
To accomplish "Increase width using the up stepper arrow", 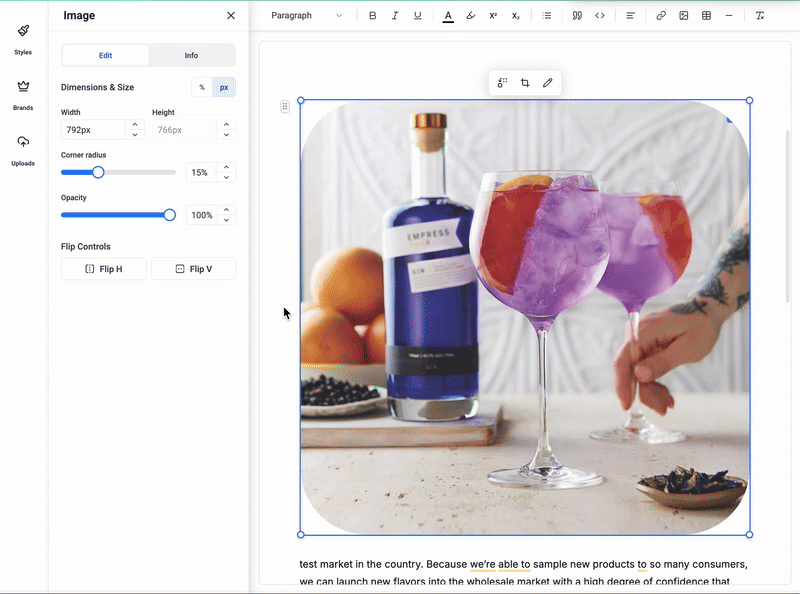I will point(135,125).
